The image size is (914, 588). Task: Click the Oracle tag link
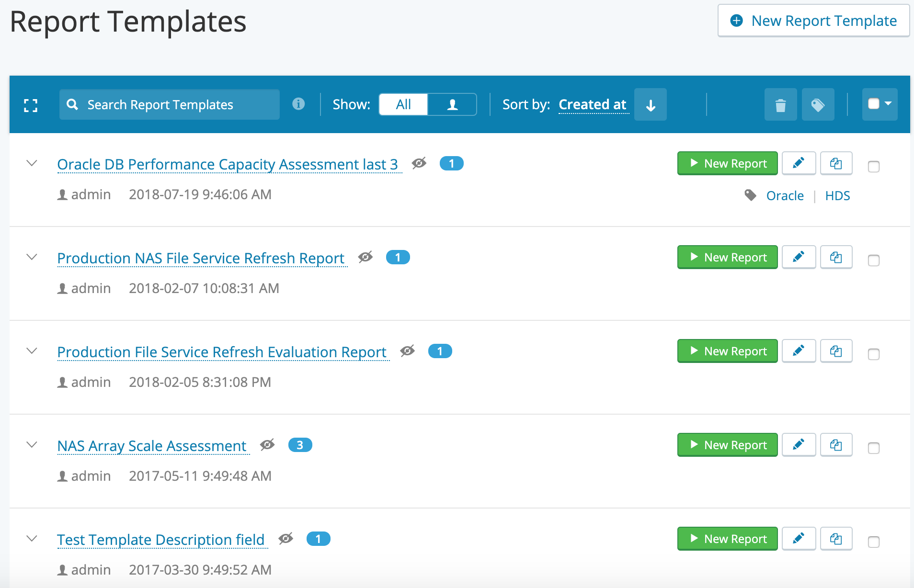click(x=785, y=195)
